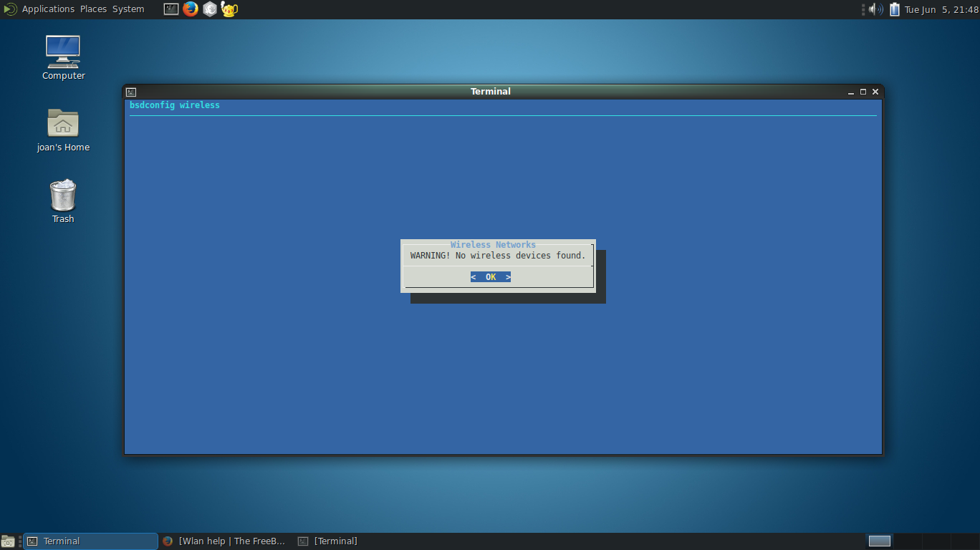980x550 pixels.
Task: Click the gray hexagon launcher icon
Action: tap(210, 9)
